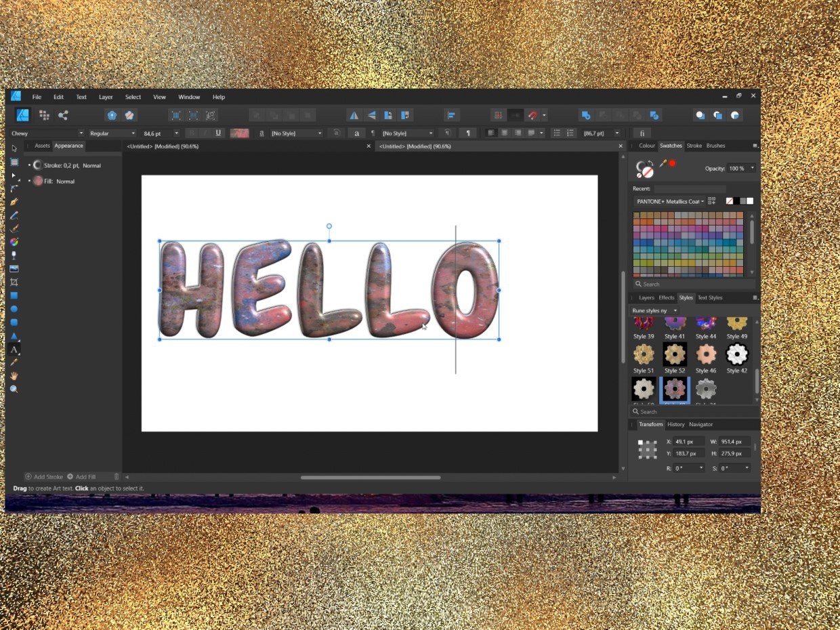Toggle italic formatting
Image resolution: width=840 pixels, height=630 pixels.
205,133
